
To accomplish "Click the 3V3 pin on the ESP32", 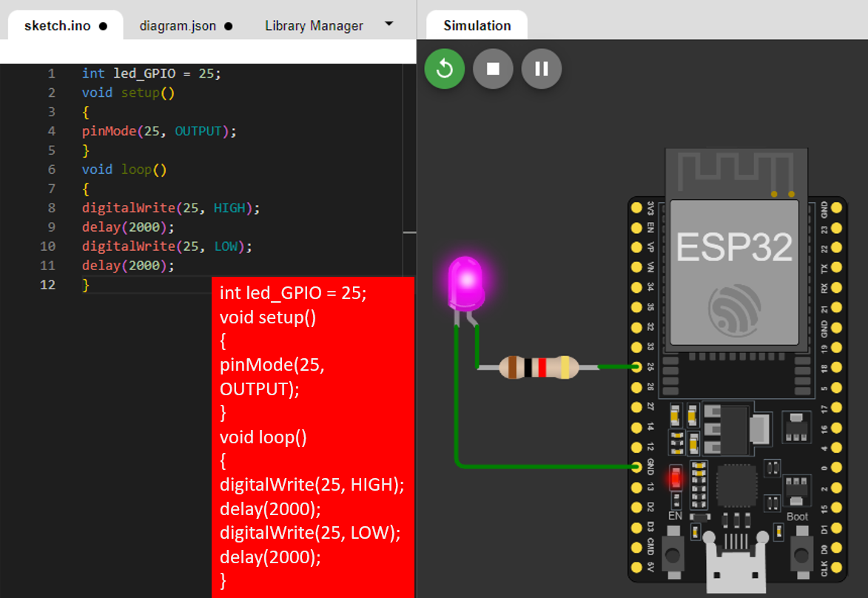I will click(636, 208).
